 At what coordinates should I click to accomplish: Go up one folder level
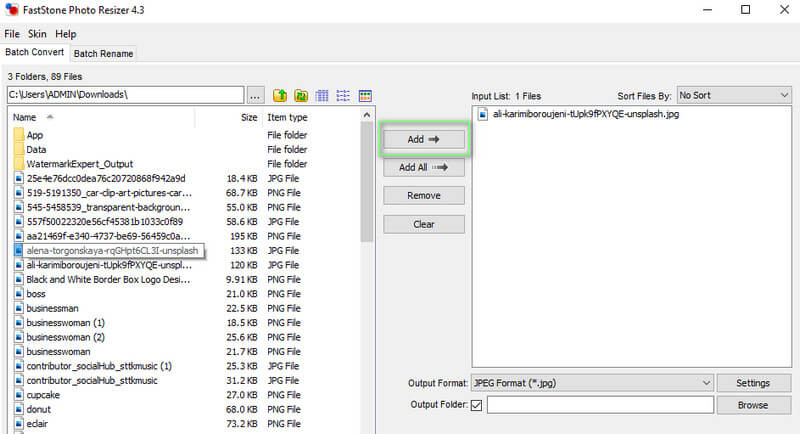281,95
